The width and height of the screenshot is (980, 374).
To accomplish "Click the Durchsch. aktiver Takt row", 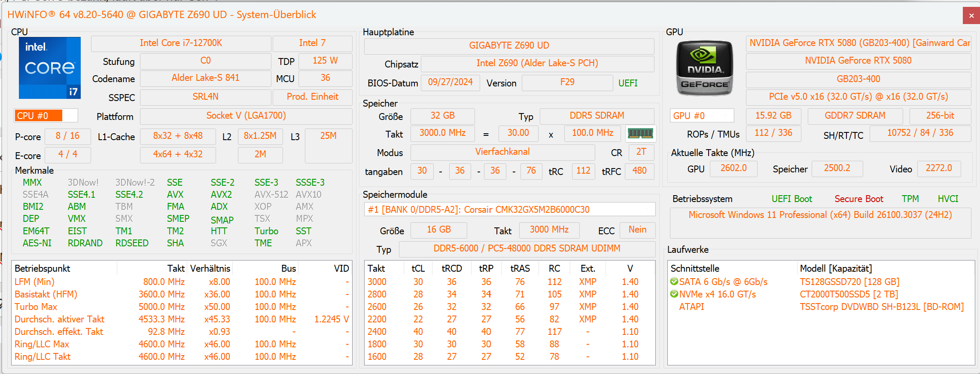I will tap(182, 319).
